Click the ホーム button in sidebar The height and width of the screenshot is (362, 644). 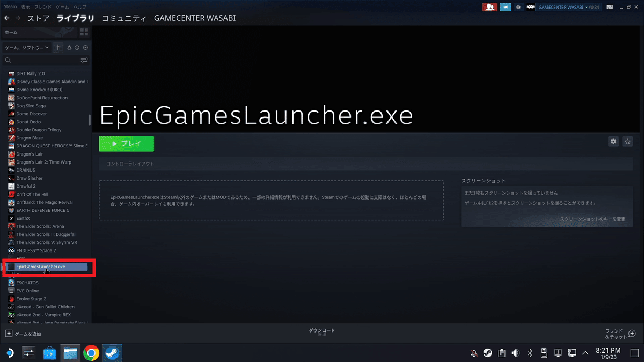39,32
